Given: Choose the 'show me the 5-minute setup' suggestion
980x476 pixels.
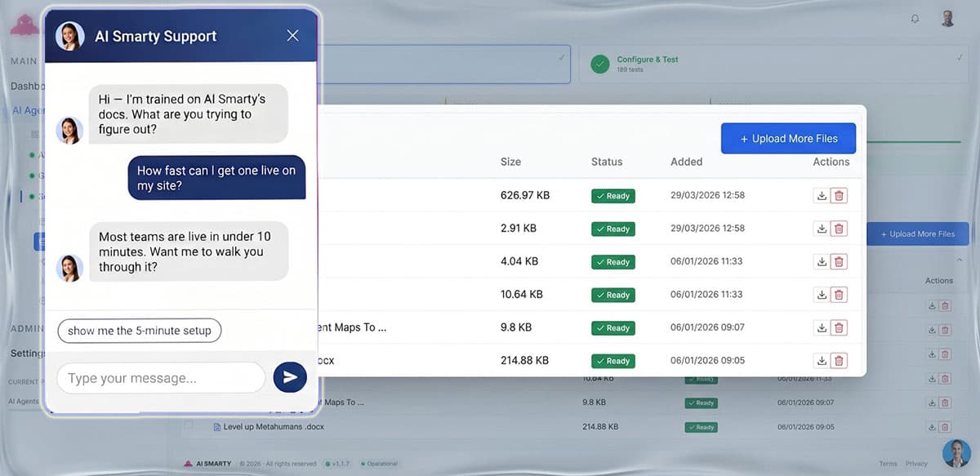Looking at the screenshot, I should pyautogui.click(x=140, y=331).
